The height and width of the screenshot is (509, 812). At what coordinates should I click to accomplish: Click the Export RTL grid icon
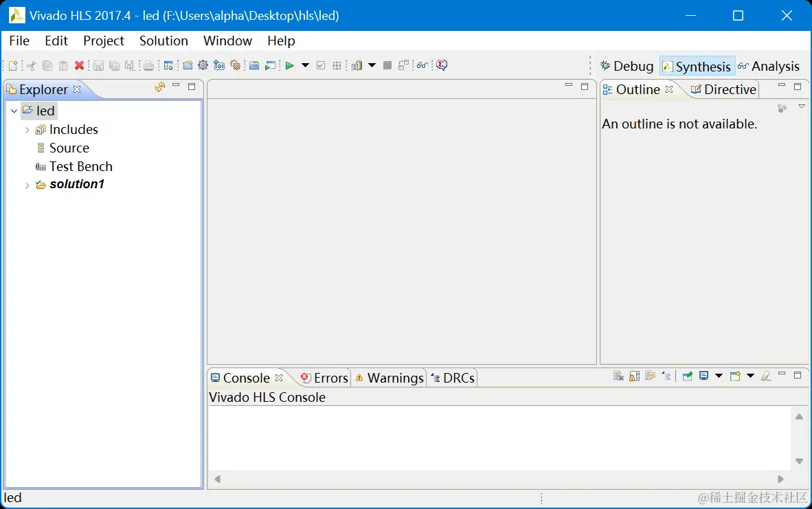coord(337,65)
